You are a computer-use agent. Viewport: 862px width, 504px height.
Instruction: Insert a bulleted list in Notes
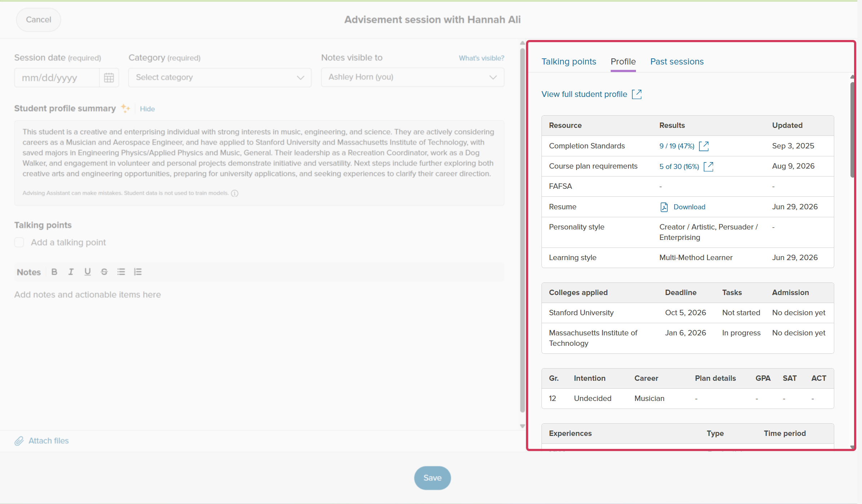click(121, 272)
